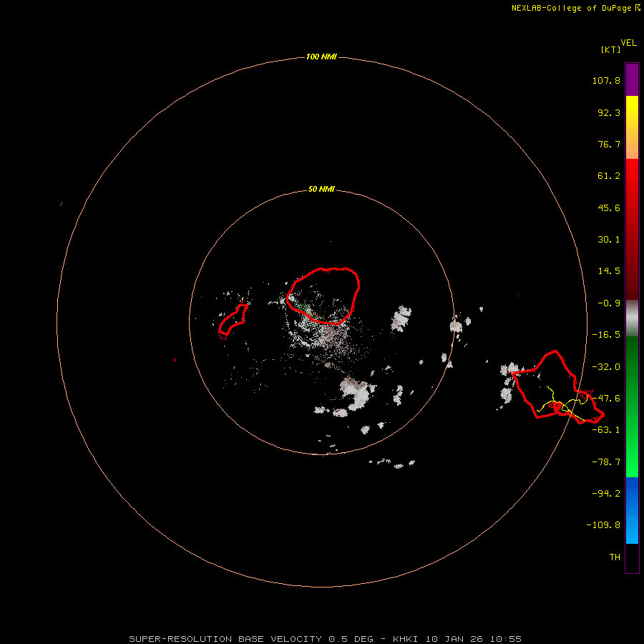
Task: Select the 45.6 legend value
Action: (x=609, y=208)
